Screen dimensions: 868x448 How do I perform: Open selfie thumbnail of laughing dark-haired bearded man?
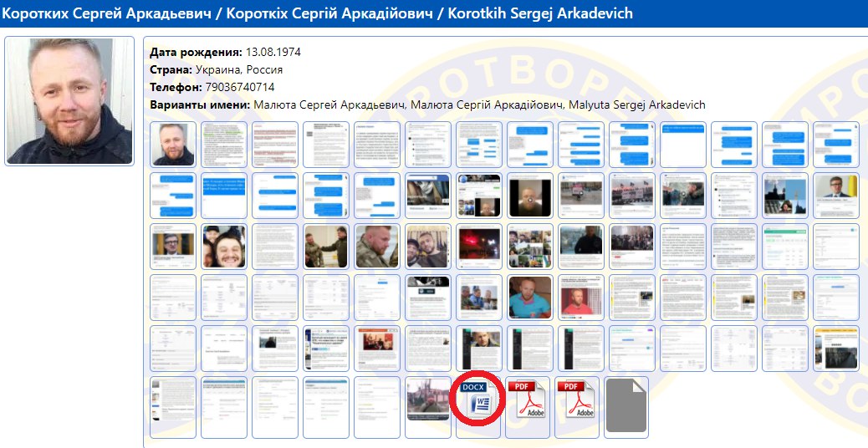224,247
